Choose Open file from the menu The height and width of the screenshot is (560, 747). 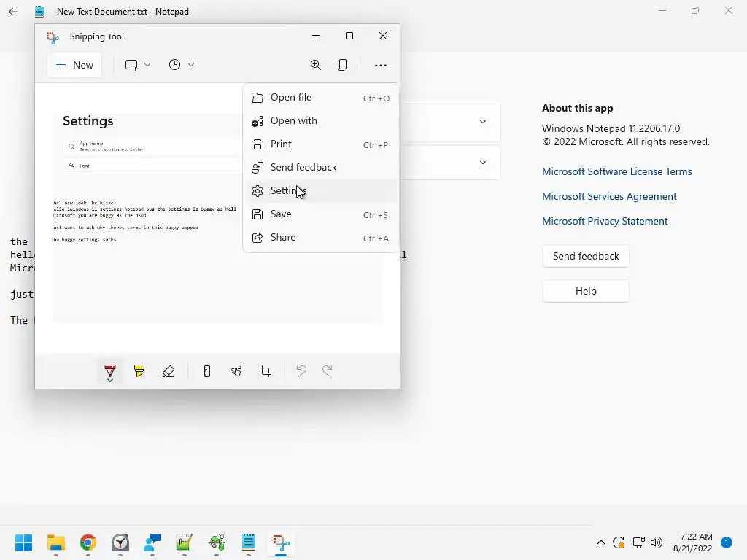321,98
